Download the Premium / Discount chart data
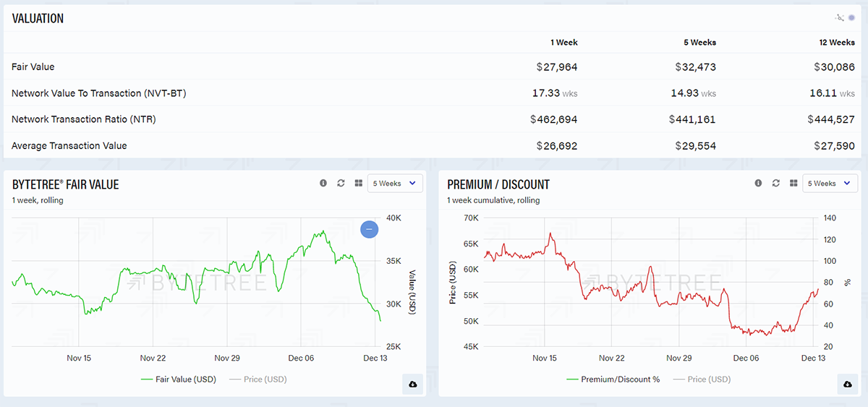This screenshot has height=407, width=868. point(847,385)
